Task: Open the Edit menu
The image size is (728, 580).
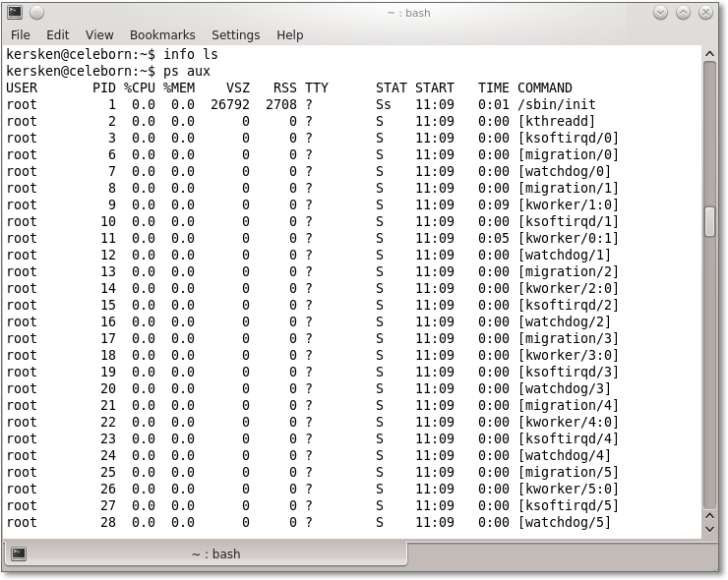Action: (58, 34)
